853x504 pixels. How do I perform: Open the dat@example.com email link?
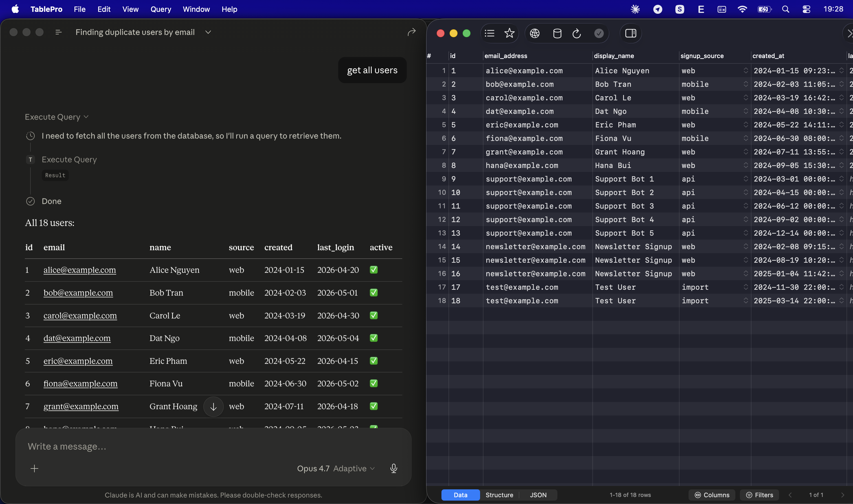(77, 338)
